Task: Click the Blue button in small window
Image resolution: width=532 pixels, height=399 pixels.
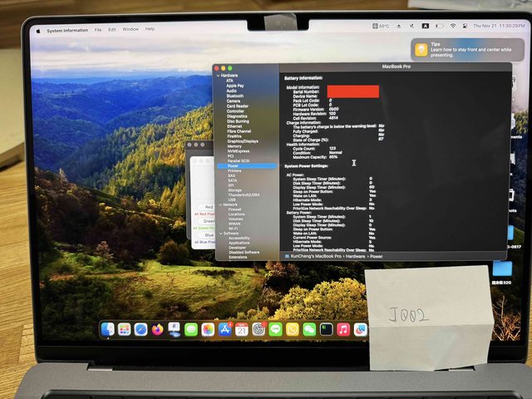Action: coord(209,235)
